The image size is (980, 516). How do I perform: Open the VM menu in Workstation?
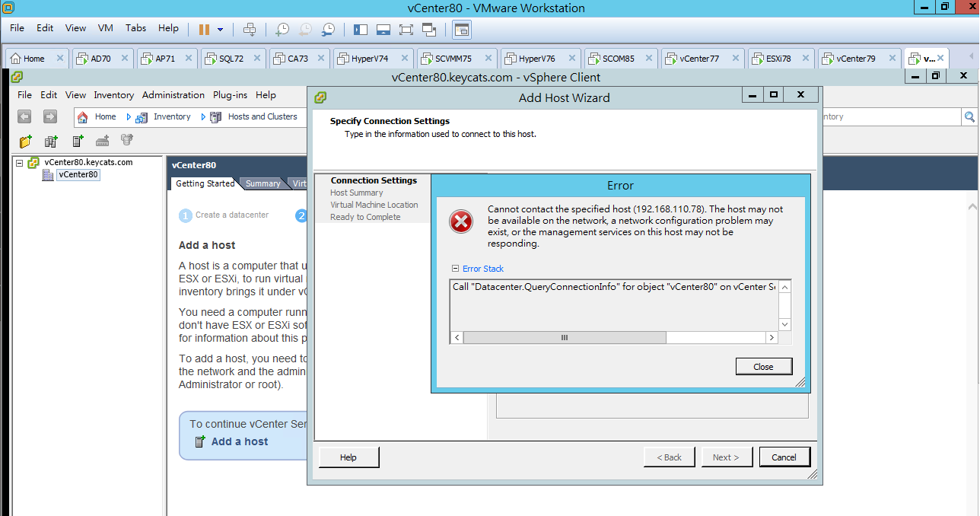coord(105,28)
